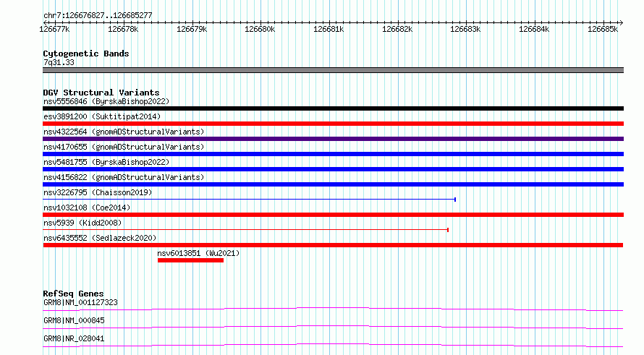Click the nsv5556846 (ByrskaBishop2022) label
644x355 pixels.
point(106,101)
